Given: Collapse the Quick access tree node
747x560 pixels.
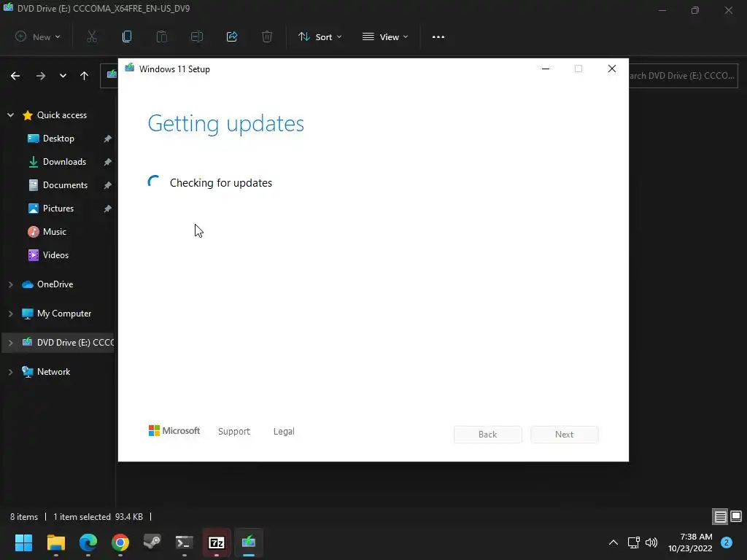Looking at the screenshot, I should [10, 114].
